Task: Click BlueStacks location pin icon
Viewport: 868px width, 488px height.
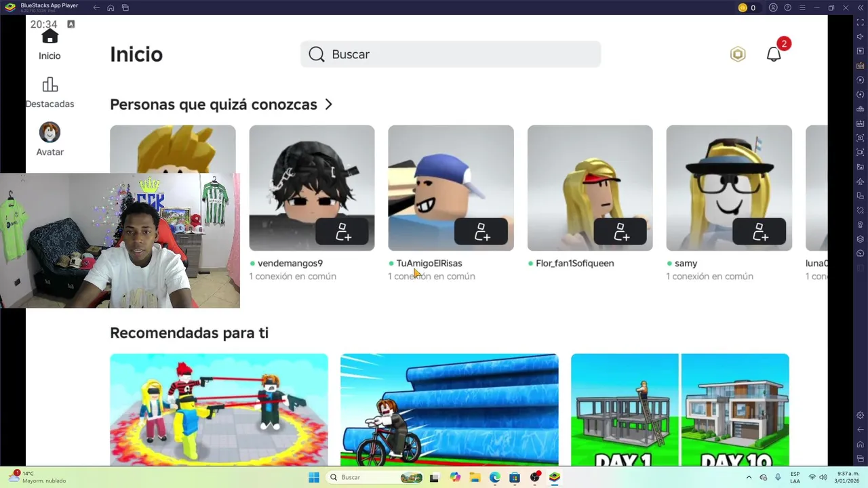Action: click(x=860, y=224)
